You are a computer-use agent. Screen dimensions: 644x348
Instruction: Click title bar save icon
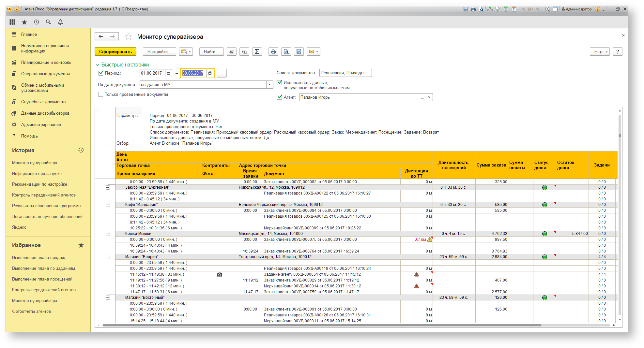pos(466,9)
